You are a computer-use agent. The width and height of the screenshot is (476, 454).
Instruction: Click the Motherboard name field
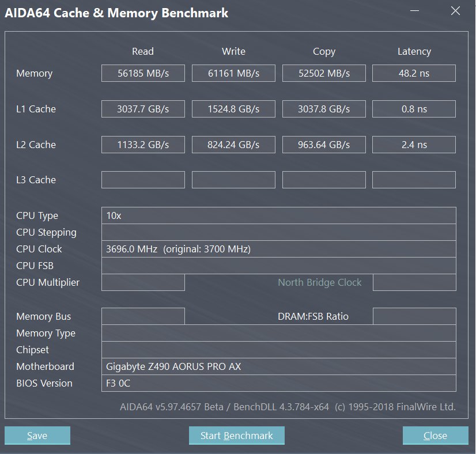[x=278, y=366]
